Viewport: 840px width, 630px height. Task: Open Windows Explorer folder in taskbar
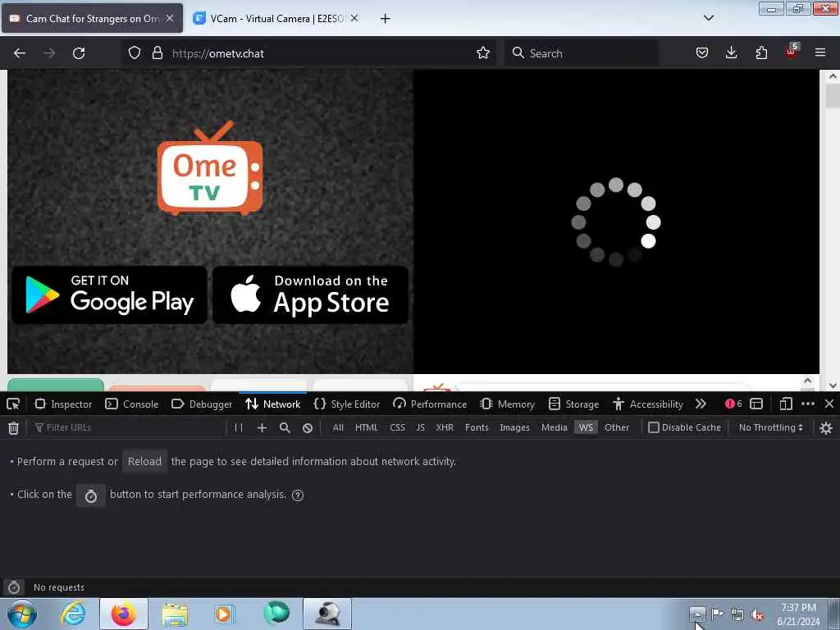[175, 614]
